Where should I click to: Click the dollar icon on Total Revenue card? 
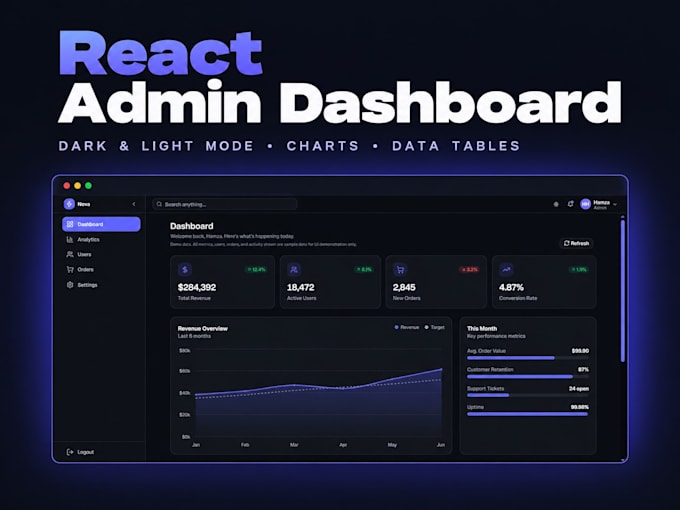click(x=185, y=270)
